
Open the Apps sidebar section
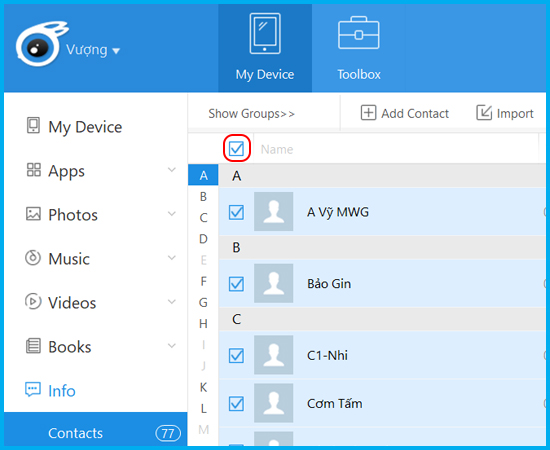pyautogui.click(x=66, y=171)
